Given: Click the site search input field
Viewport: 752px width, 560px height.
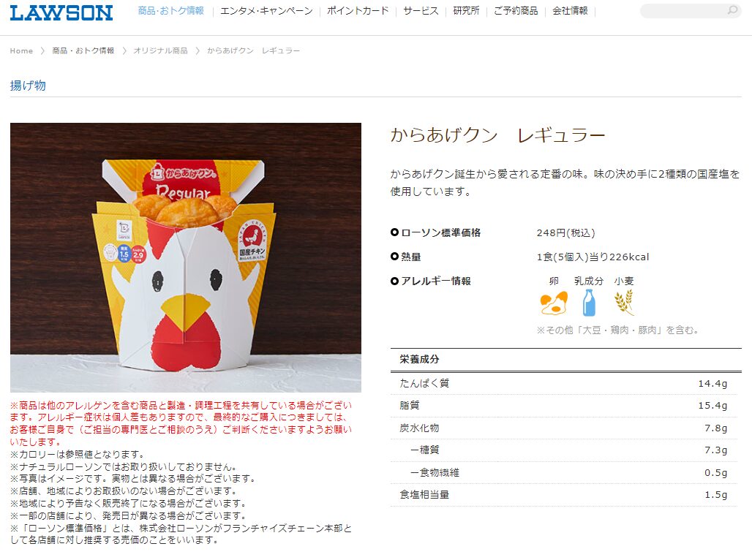Looking at the screenshot, I should 685,10.
